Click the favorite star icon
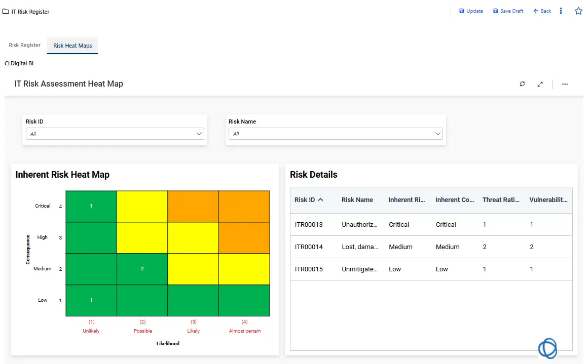 point(578,11)
